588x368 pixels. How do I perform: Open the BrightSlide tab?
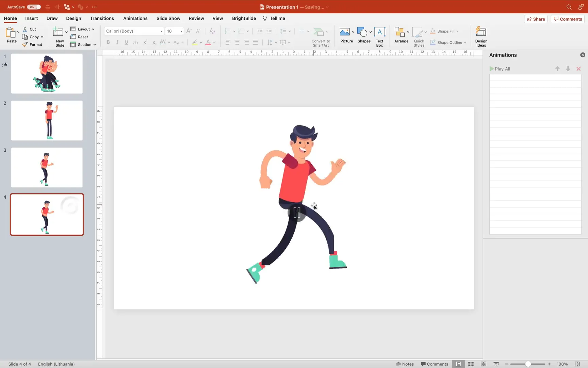pyautogui.click(x=244, y=18)
